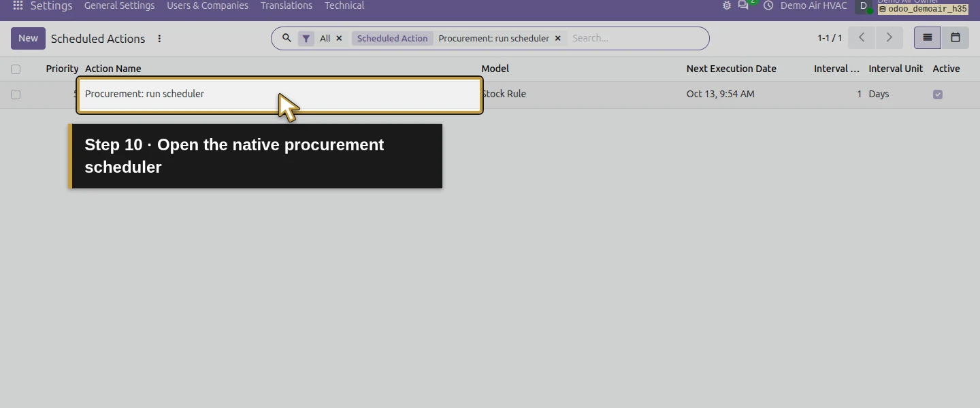
Task: Open the conversations chat icon
Action: coord(743,5)
